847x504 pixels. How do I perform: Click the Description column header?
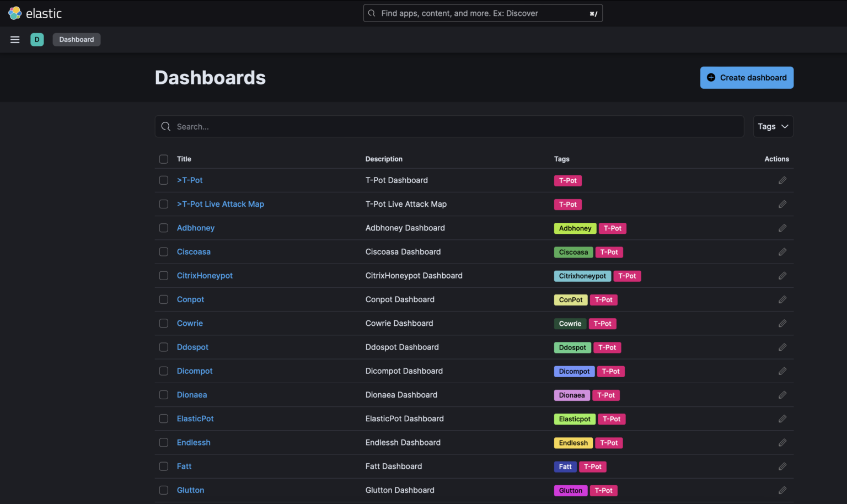tap(384, 159)
